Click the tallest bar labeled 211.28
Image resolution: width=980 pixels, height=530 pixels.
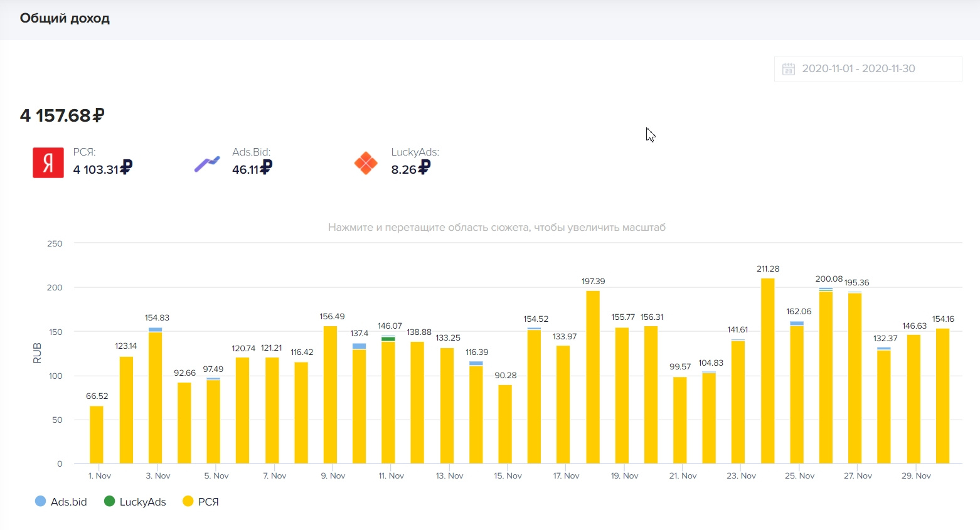click(x=767, y=370)
